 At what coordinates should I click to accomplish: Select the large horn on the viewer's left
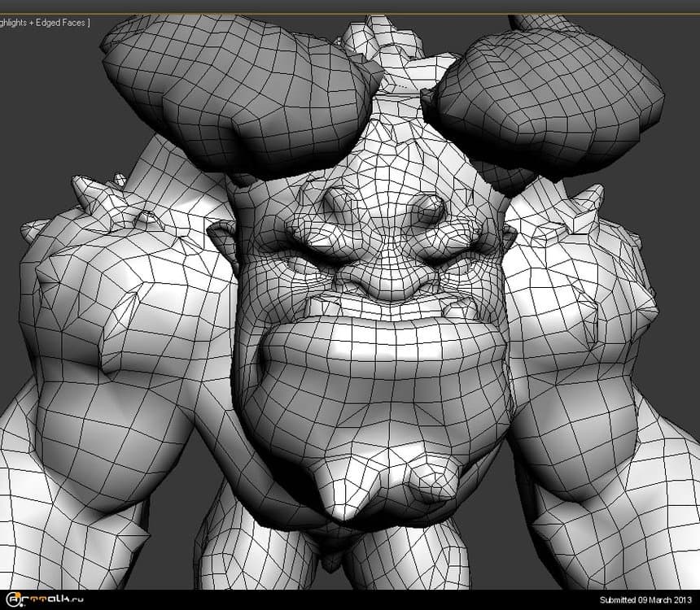pos(236,89)
